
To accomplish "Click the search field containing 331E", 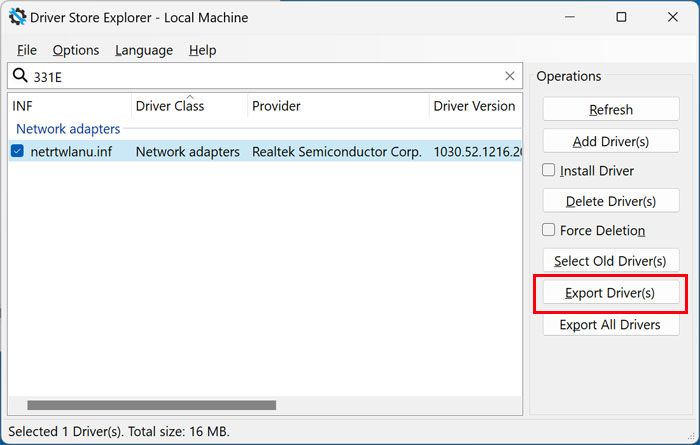I will [266, 76].
